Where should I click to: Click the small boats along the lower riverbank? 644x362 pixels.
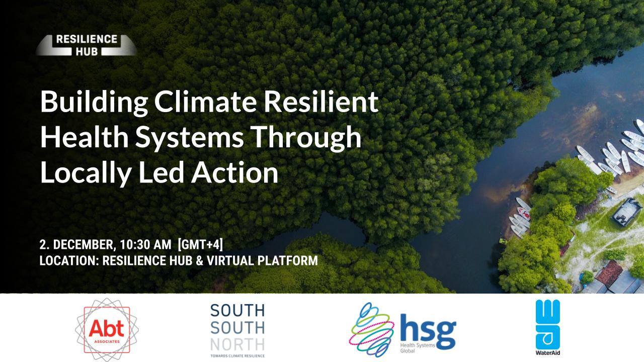(x=520, y=215)
